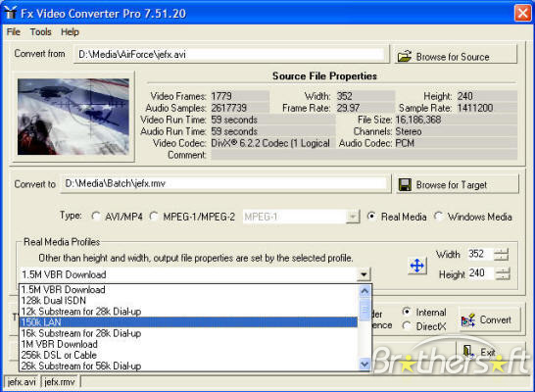Open the disabled MPEG-1 dropdown arrow
Image resolution: width=535 pixels, height=392 pixels.
pyautogui.click(x=353, y=217)
